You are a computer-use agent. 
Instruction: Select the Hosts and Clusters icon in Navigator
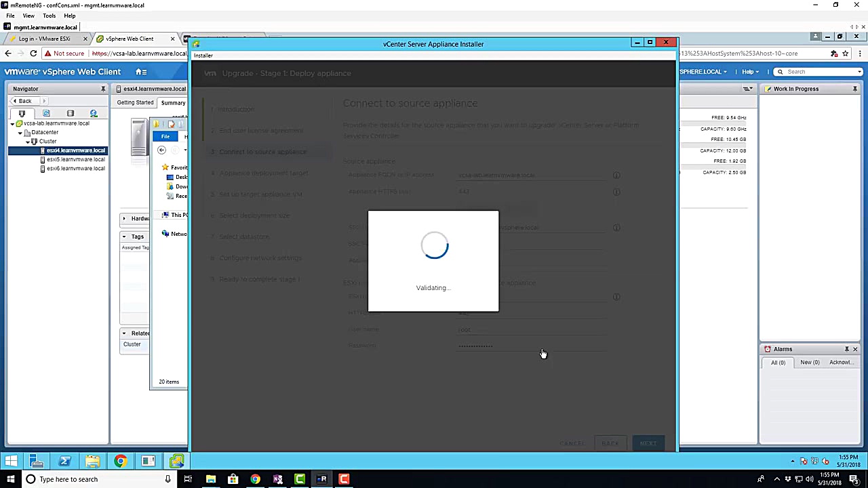click(x=22, y=113)
